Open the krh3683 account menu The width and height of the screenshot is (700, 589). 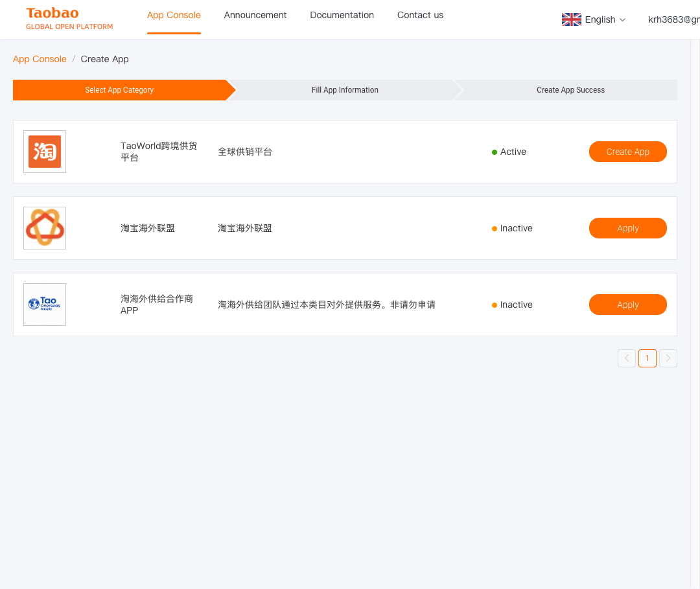pos(673,19)
